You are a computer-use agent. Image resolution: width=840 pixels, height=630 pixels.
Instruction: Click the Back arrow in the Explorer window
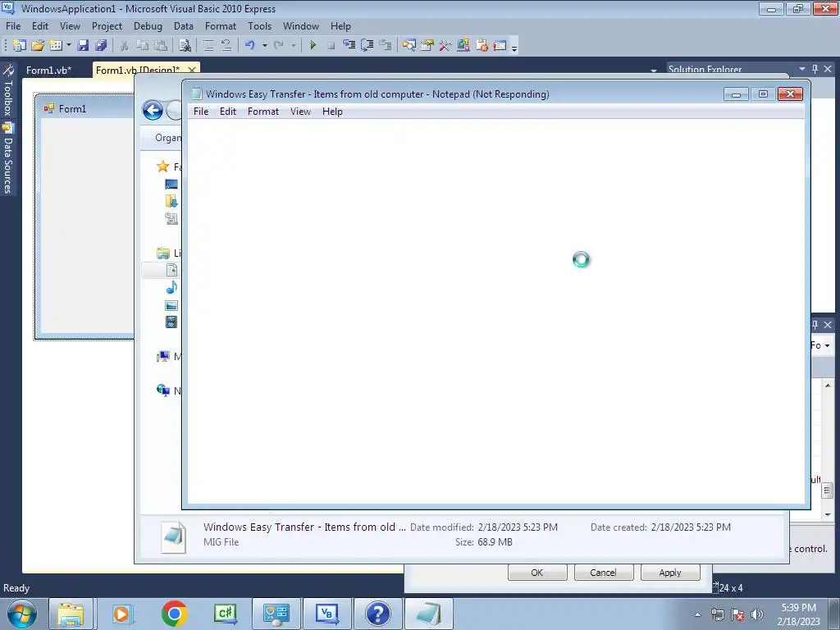coord(153,111)
